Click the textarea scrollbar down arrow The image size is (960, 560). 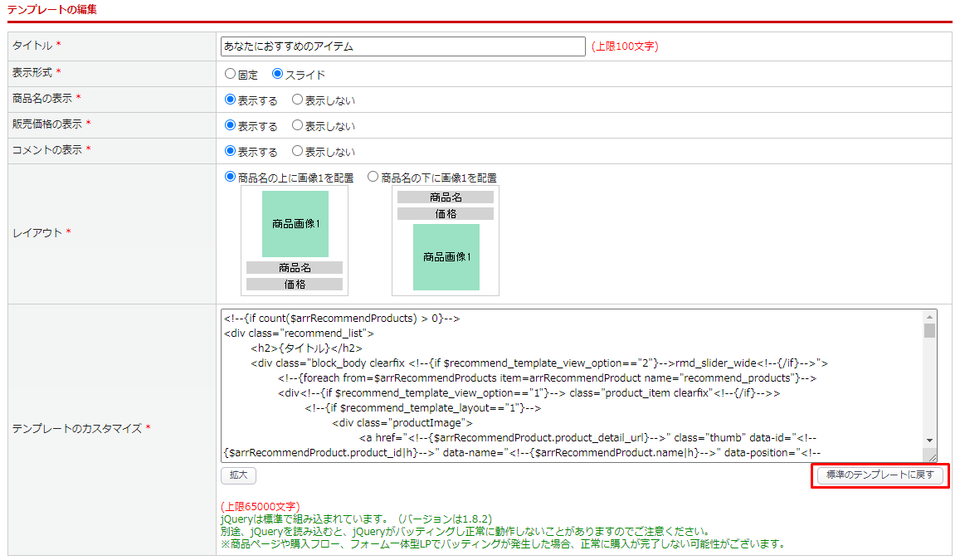point(929,441)
